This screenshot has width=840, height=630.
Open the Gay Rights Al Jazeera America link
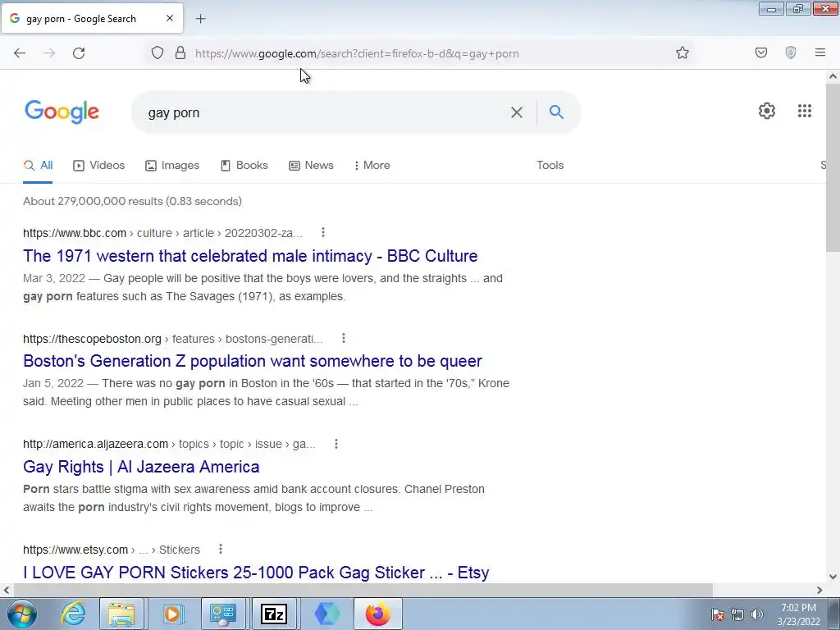[141, 467]
